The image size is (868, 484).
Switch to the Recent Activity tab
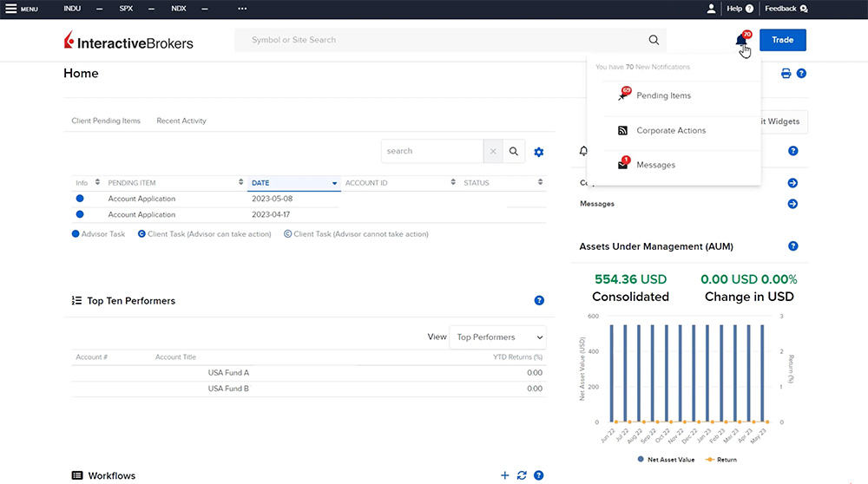181,121
